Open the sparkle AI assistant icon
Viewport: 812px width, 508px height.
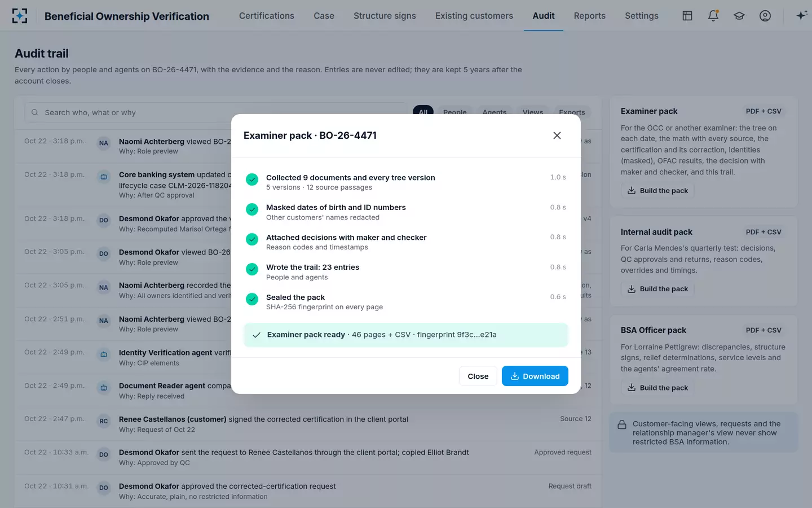click(x=801, y=16)
